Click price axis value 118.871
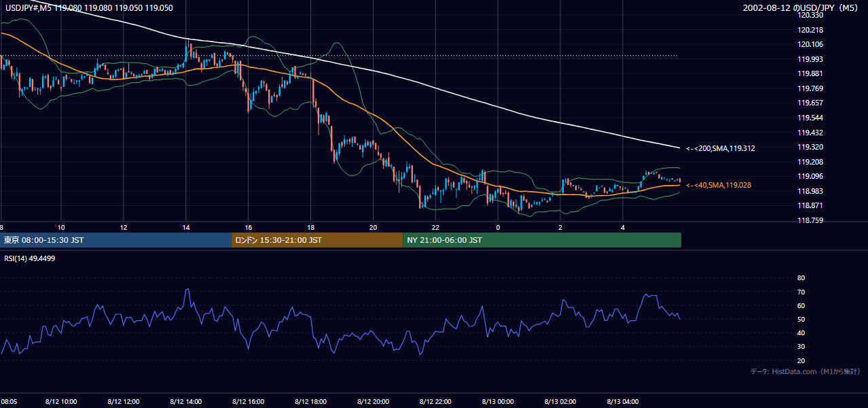Image resolution: width=868 pixels, height=408 pixels. [810, 205]
